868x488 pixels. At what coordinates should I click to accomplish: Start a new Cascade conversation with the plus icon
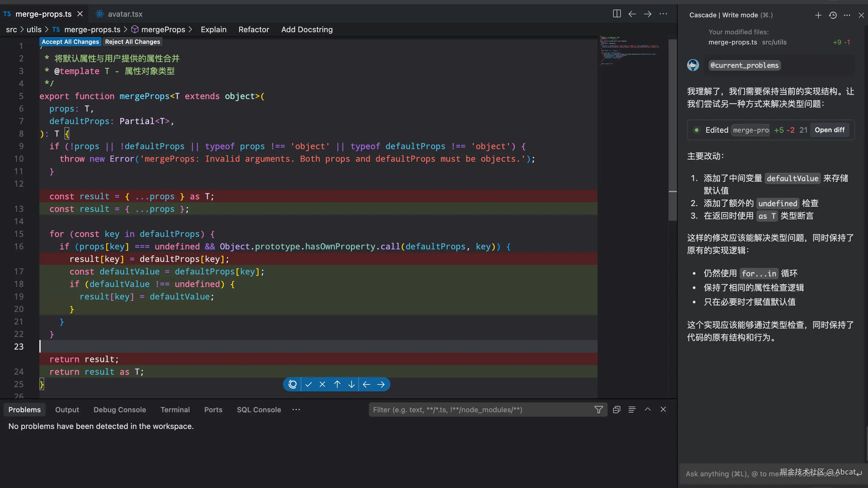818,15
